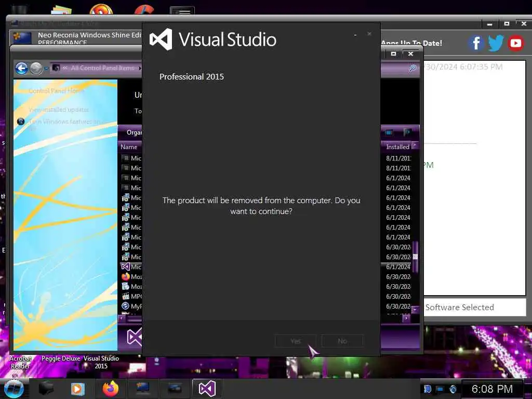Image resolution: width=532 pixels, height=399 pixels.
Task: Go forward in Control Panel window
Action: tap(36, 68)
